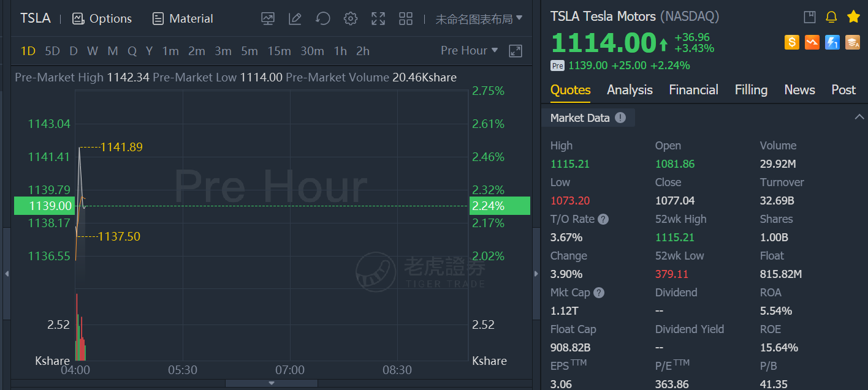
Task: Open the 未命名图表布局 layout dropdown
Action: click(x=479, y=19)
